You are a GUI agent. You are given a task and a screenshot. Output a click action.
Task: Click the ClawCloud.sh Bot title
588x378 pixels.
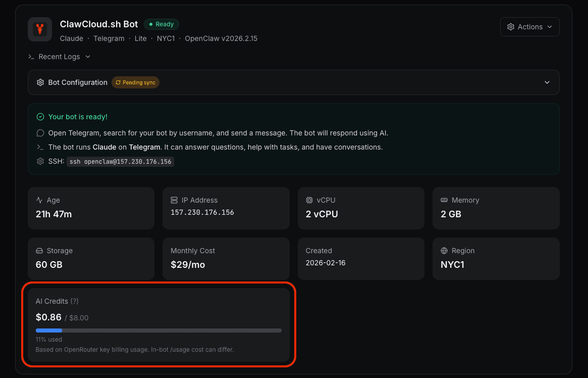pyautogui.click(x=98, y=24)
